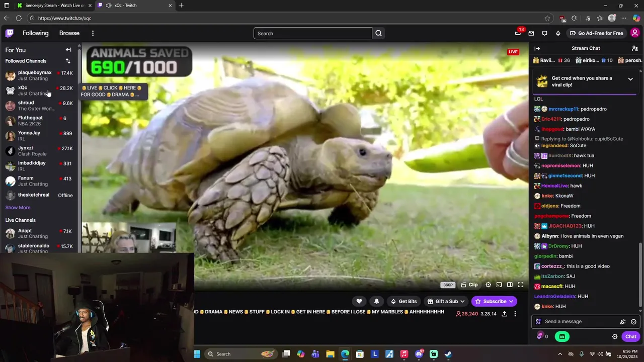The width and height of the screenshot is (644, 362).
Task: Cast the stream to a device
Action: click(x=499, y=285)
